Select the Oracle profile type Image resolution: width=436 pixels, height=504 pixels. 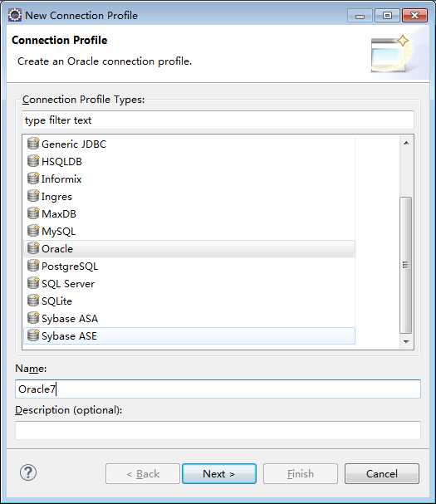pos(189,248)
